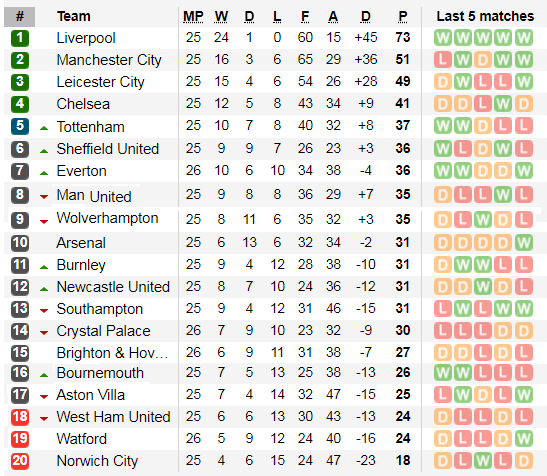Click the Last 5 matches header

[x=485, y=16]
